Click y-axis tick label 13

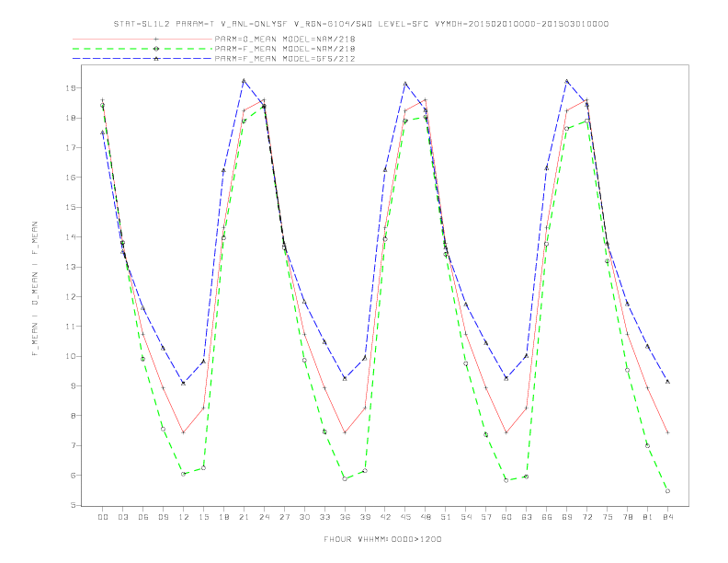(71, 267)
